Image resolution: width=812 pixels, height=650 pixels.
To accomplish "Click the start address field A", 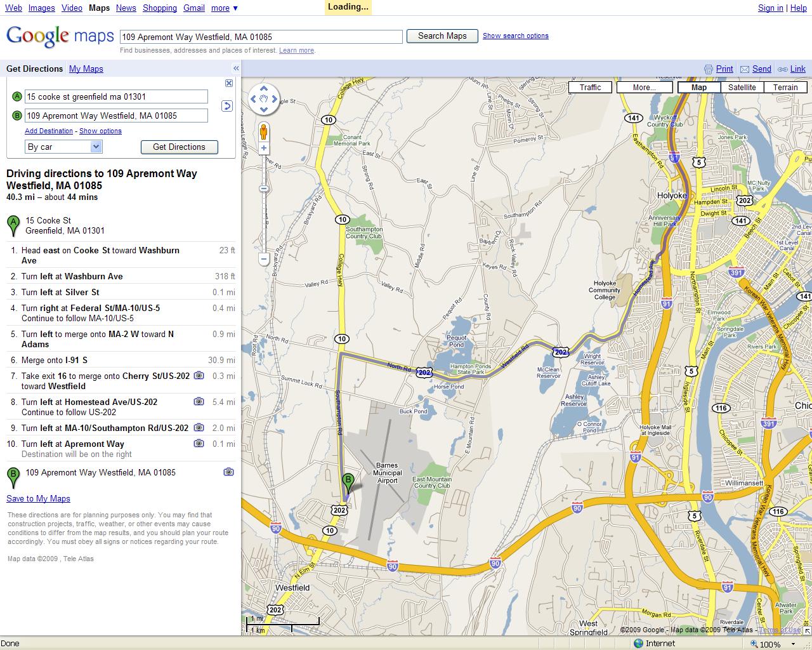I will (x=116, y=96).
